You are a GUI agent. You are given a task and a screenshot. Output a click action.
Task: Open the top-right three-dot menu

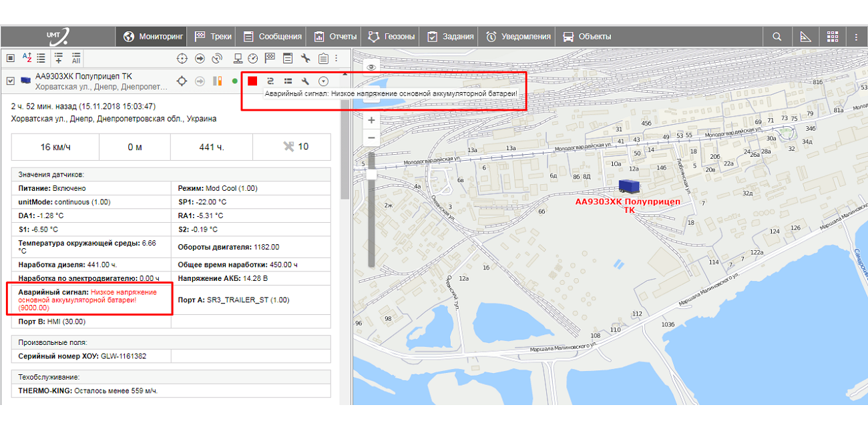(x=856, y=37)
